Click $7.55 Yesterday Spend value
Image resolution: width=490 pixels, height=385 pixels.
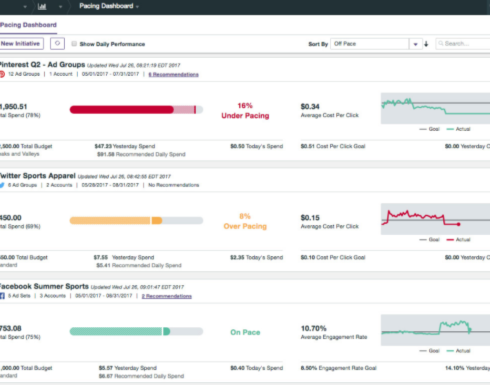[124, 257]
